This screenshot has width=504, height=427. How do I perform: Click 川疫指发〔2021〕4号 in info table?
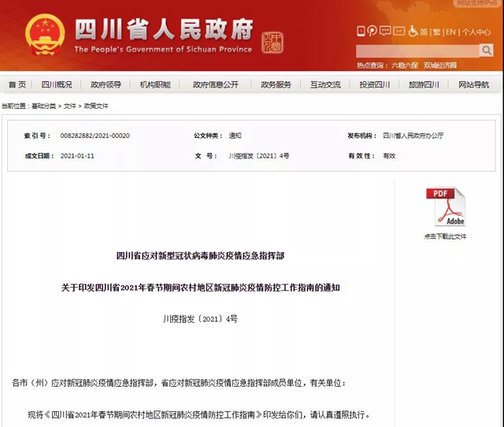click(259, 156)
